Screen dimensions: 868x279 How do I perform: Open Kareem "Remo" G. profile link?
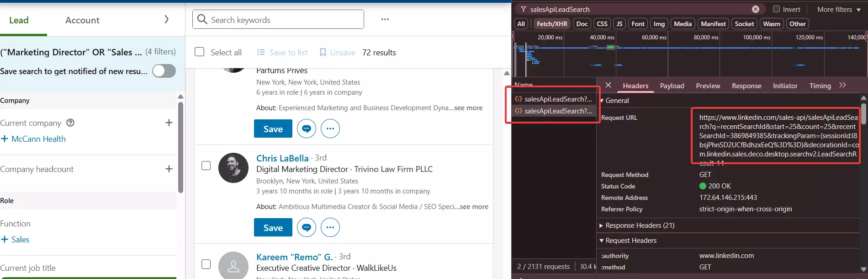point(294,257)
